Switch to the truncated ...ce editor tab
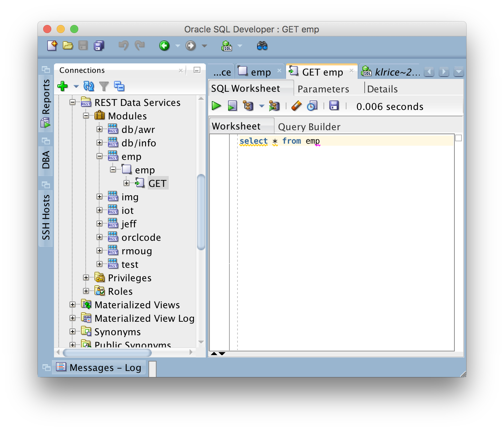504x431 pixels. pos(222,72)
